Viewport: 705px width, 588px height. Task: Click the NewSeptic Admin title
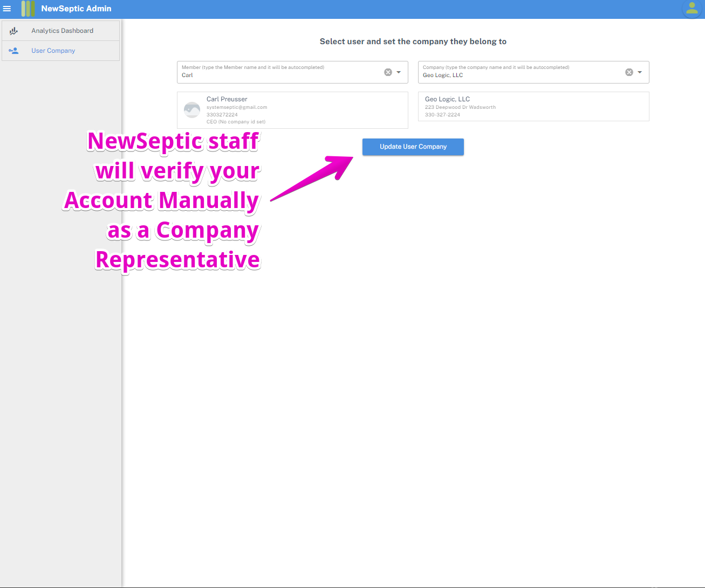coord(76,9)
